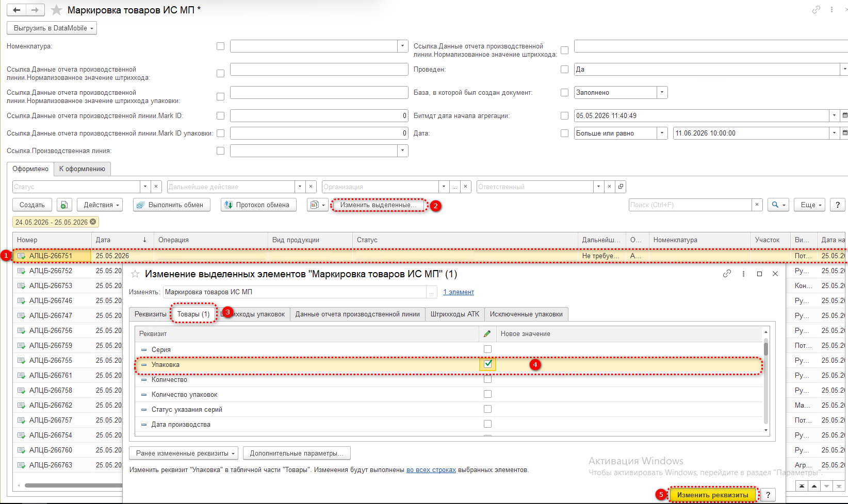Click the Создать button
The height and width of the screenshot is (504, 848).
tap(32, 205)
